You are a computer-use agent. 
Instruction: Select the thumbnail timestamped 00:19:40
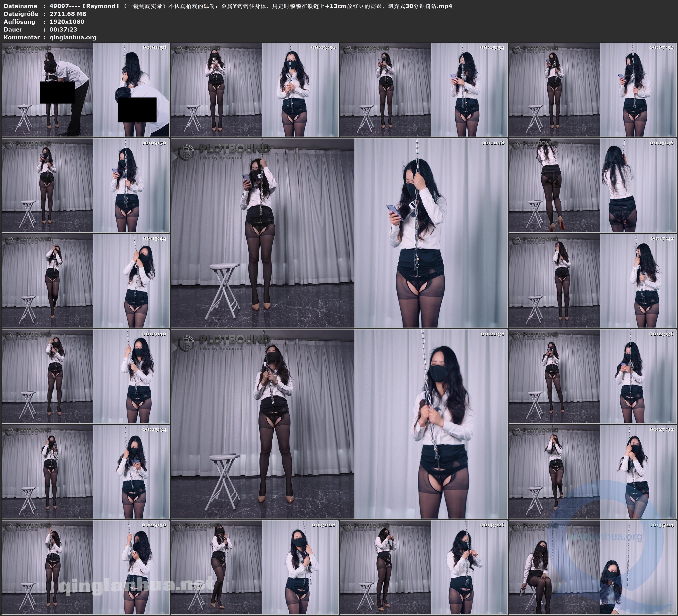click(x=85, y=376)
